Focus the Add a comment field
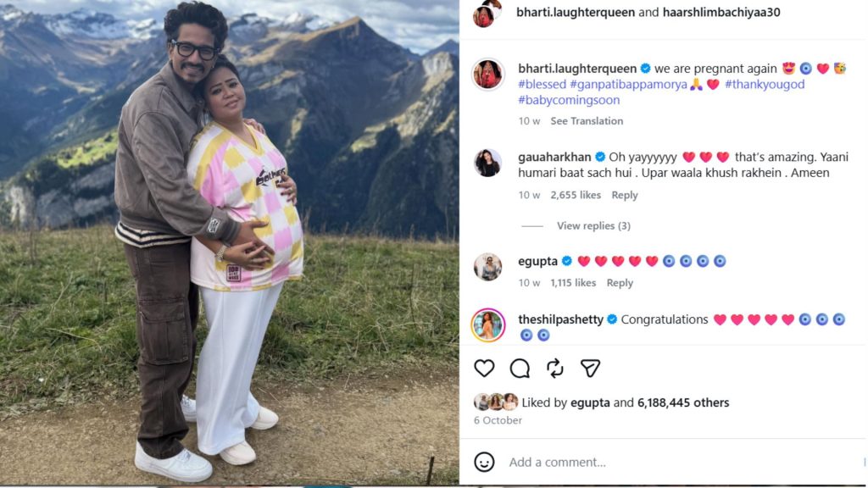This screenshot has height=488, width=868. point(681,462)
